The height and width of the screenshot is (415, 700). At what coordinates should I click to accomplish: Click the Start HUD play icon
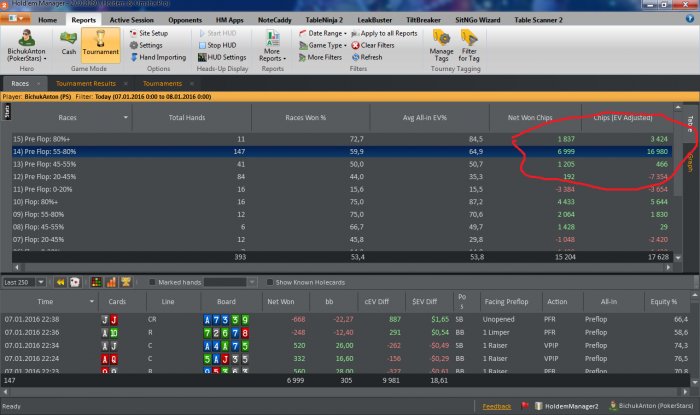coord(202,33)
